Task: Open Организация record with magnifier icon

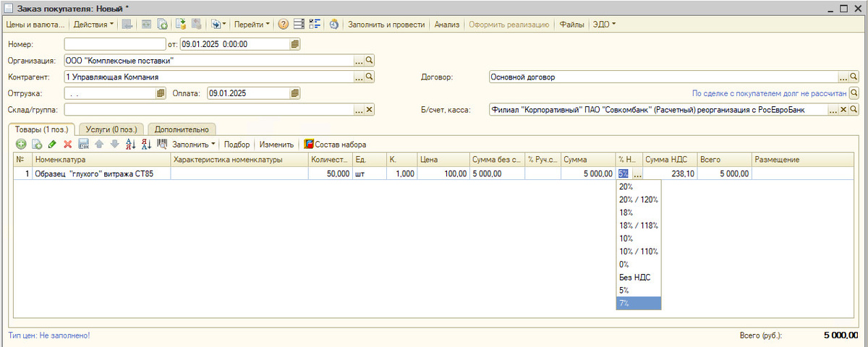Action: point(369,61)
